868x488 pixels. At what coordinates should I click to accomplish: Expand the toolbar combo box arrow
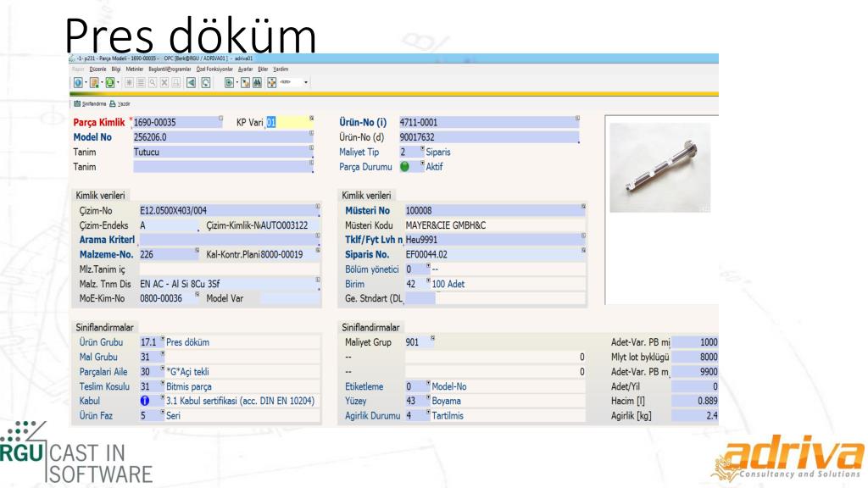point(305,82)
